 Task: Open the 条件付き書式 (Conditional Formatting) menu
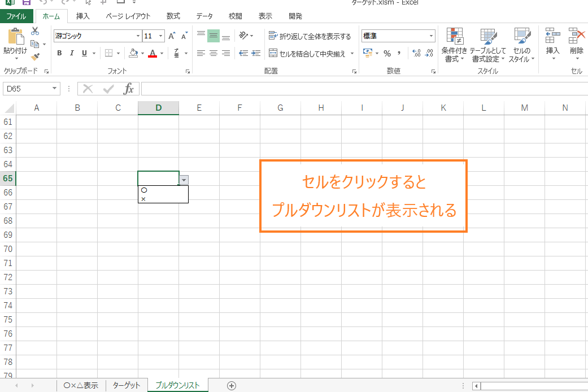coord(455,45)
